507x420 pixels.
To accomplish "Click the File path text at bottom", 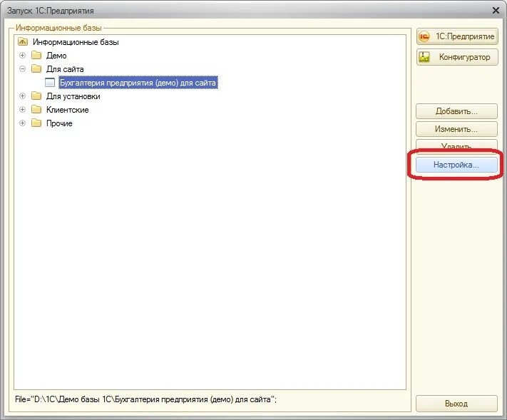I will coord(146,399).
